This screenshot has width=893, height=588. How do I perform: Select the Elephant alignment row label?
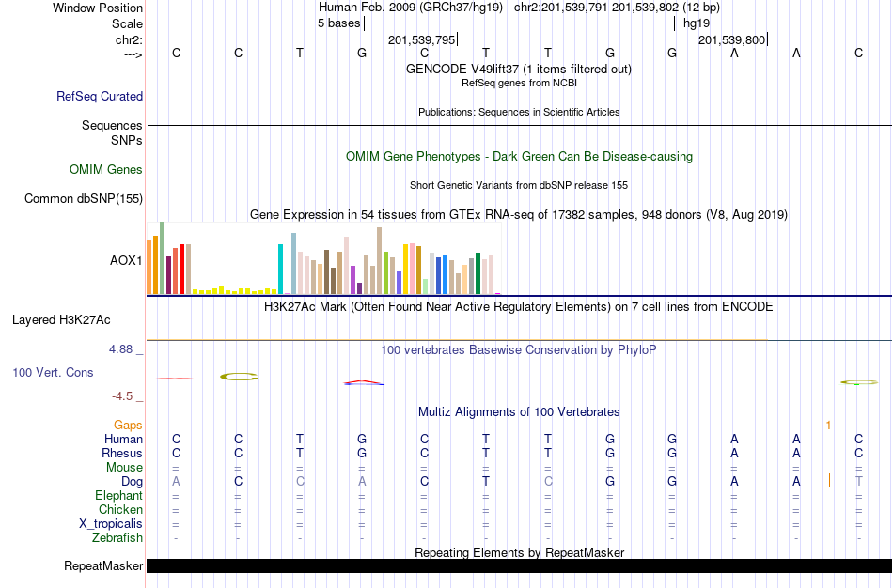[118, 495]
